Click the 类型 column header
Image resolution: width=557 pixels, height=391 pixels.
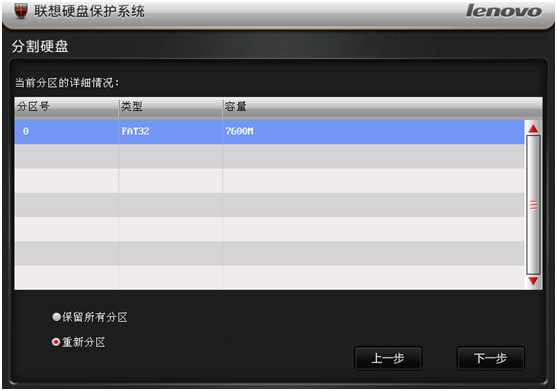pos(171,107)
